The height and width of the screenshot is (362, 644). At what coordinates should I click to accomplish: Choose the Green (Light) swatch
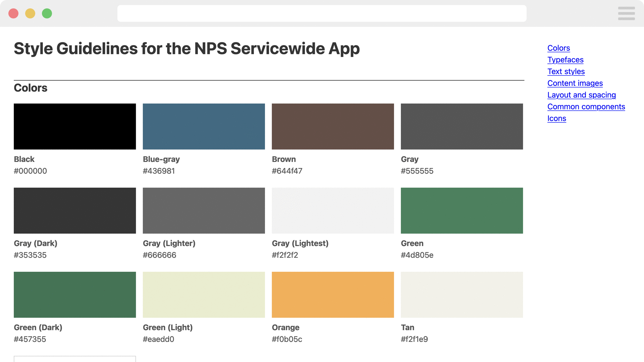pos(204,295)
